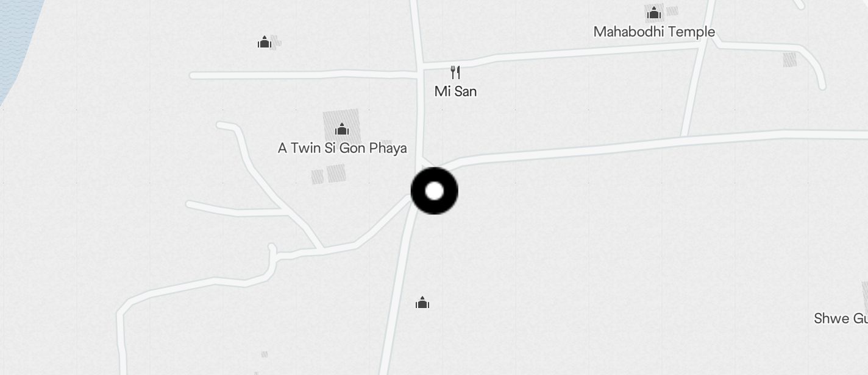Click the shaded buildings below A Twin Si Gon Phaya
Viewport: 868px width, 375px height.
point(329,174)
